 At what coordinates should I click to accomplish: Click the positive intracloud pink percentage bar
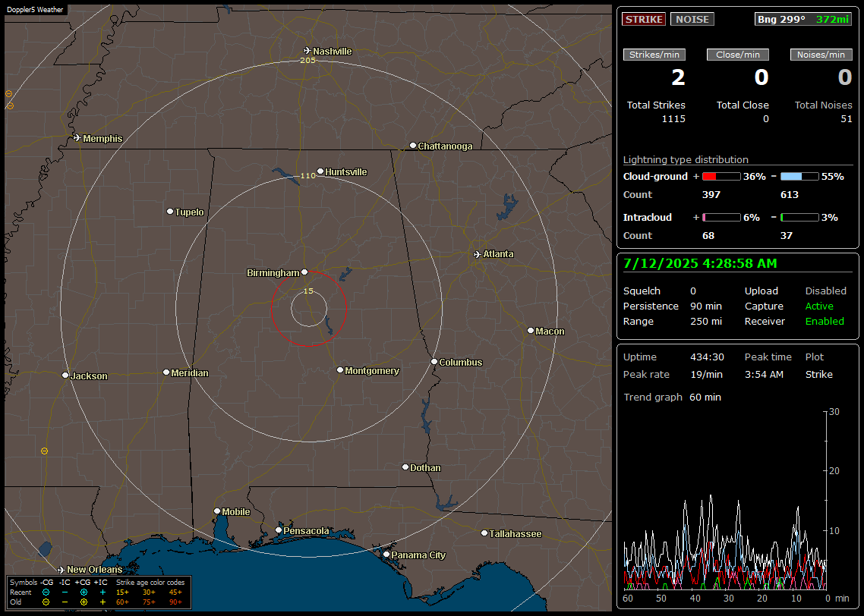click(x=721, y=218)
